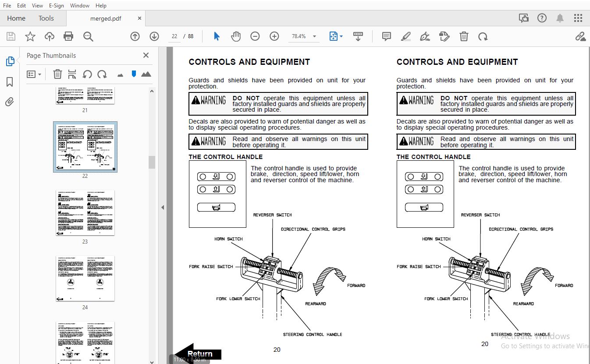Image resolution: width=590 pixels, height=364 pixels.
Task: Close the Page Thumbnails panel
Action: coord(146,55)
